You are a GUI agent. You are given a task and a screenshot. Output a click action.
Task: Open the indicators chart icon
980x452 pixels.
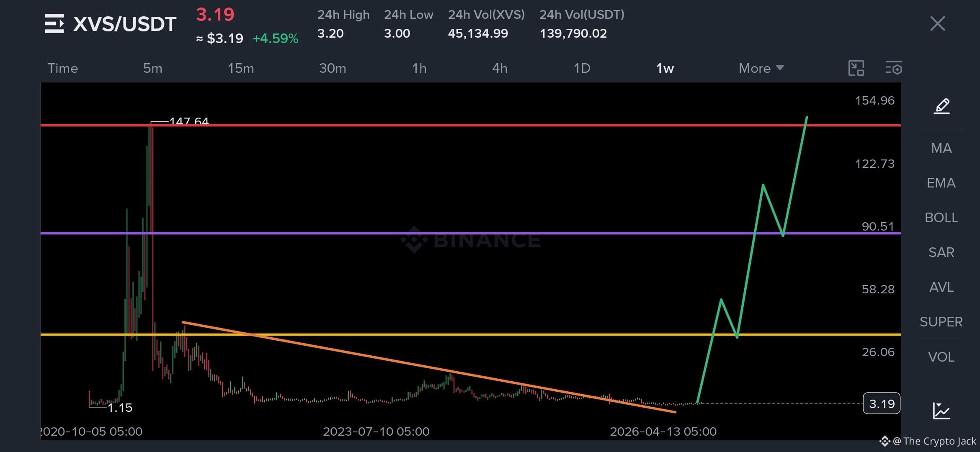(941, 411)
